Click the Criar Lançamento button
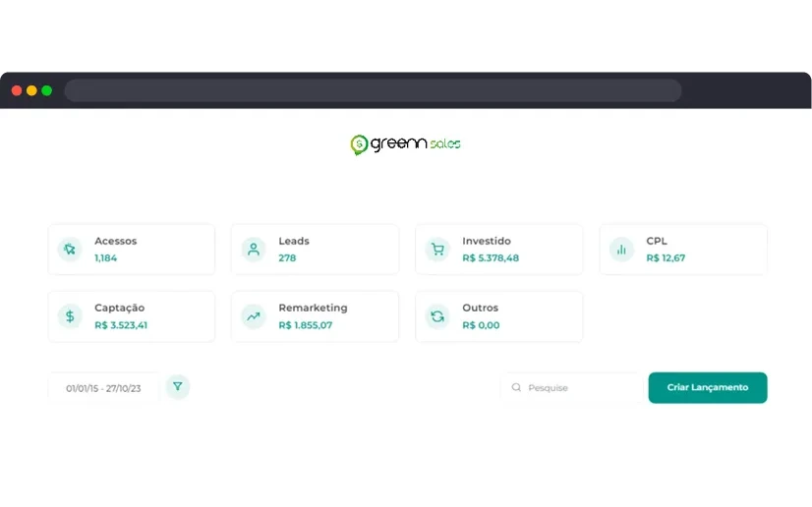 coord(708,387)
